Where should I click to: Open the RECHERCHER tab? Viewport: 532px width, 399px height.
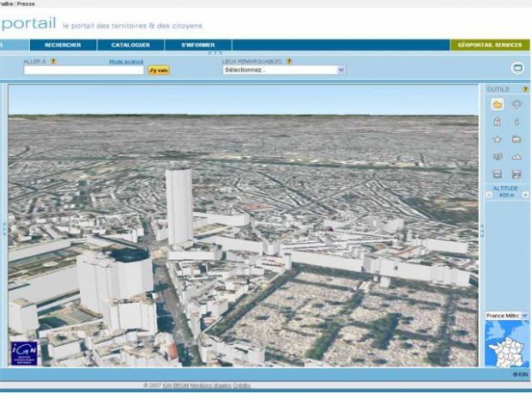click(x=63, y=45)
